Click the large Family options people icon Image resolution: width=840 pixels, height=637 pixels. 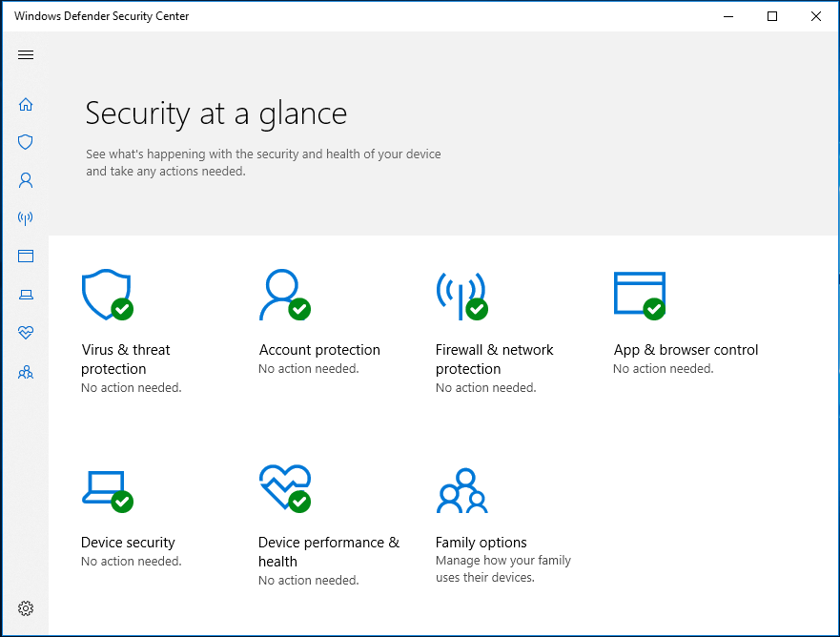[x=461, y=491]
